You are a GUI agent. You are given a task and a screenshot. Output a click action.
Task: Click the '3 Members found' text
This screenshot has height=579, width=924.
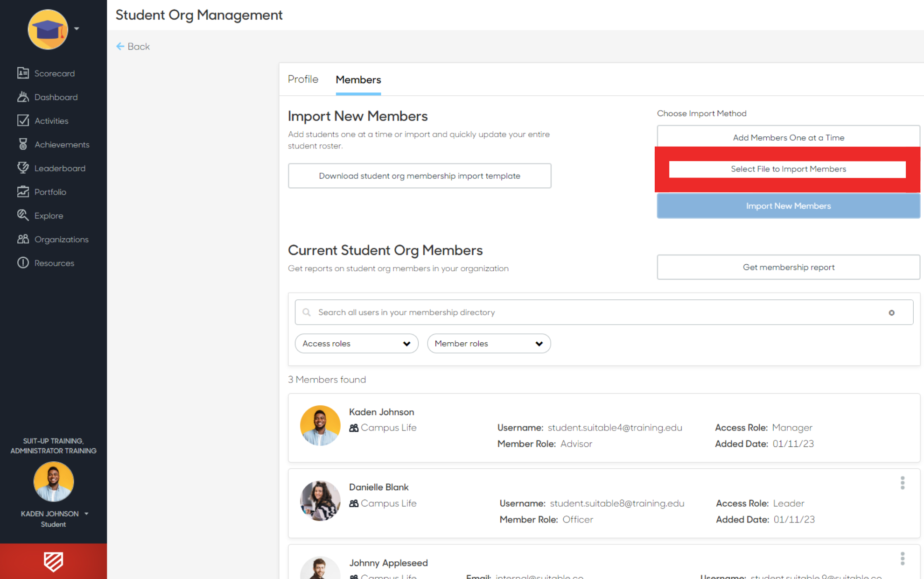coord(327,380)
